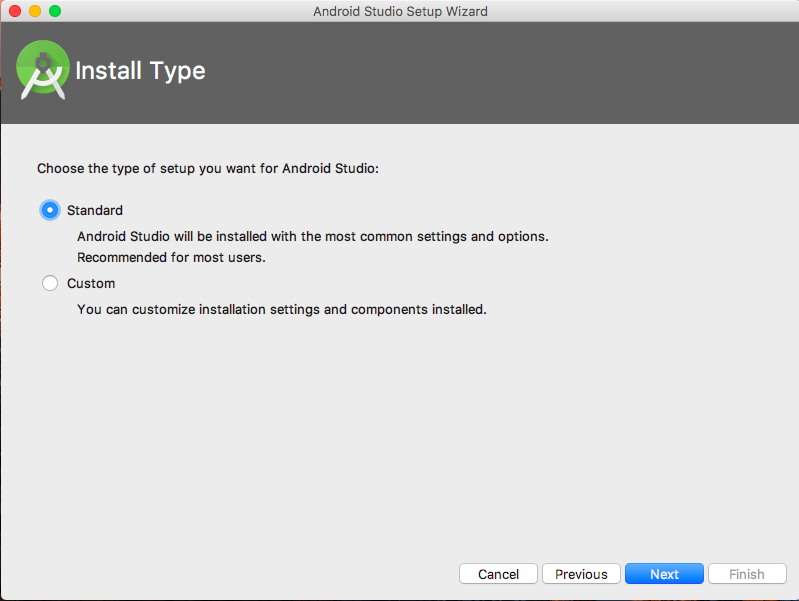Image resolution: width=799 pixels, height=601 pixels.
Task: Minimize the wizard window with yellow button
Action: [x=35, y=11]
